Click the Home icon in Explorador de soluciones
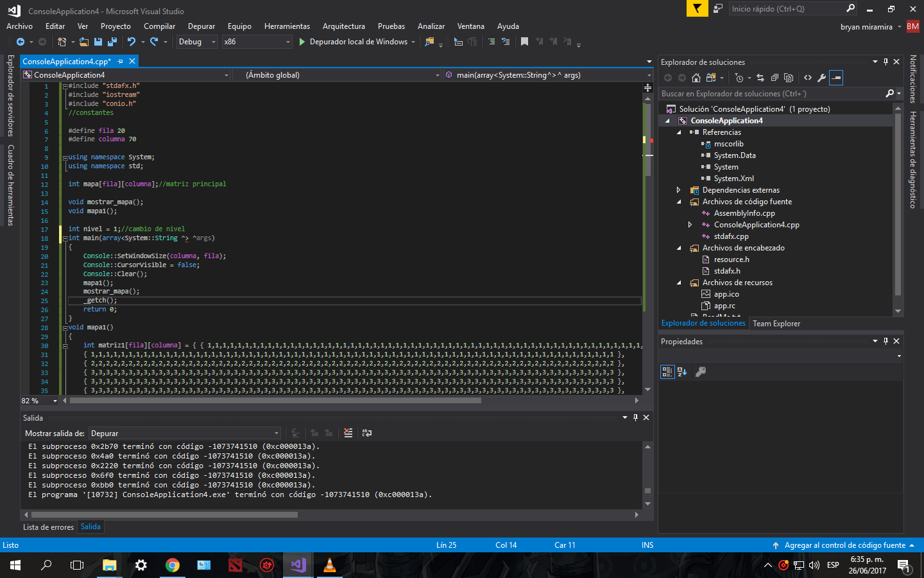This screenshot has height=578, width=924. click(x=696, y=78)
